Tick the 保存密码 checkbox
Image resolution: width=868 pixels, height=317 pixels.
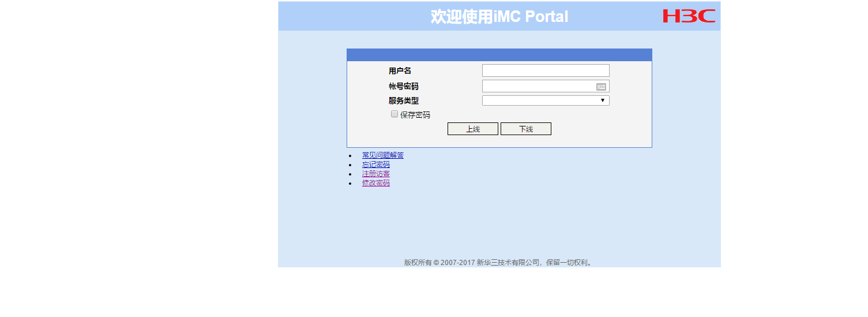click(x=394, y=114)
